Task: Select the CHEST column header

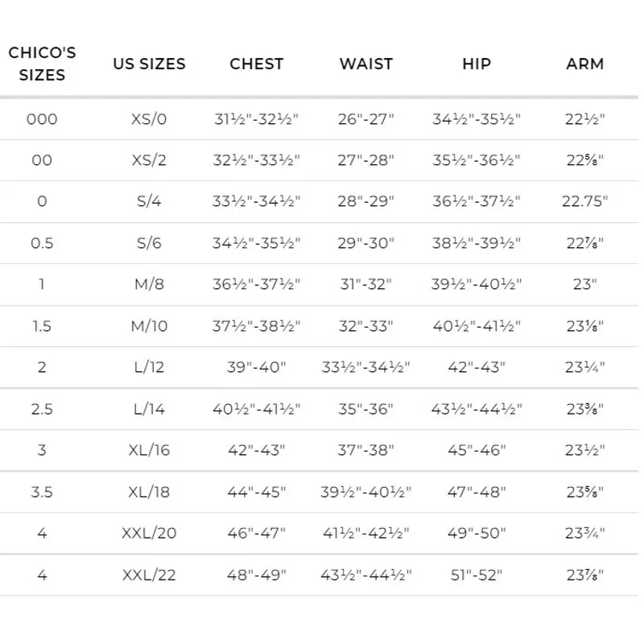Action: [257, 64]
